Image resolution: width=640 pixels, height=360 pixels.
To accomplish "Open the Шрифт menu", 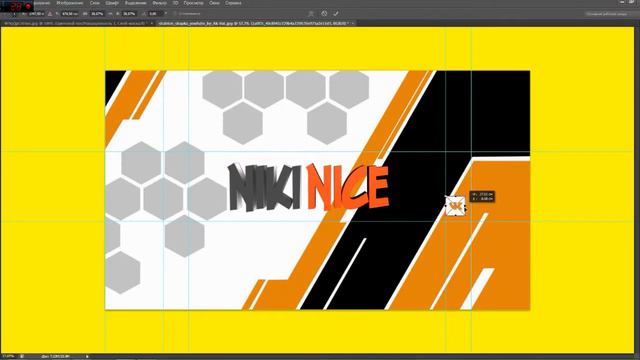I will 112,3.
